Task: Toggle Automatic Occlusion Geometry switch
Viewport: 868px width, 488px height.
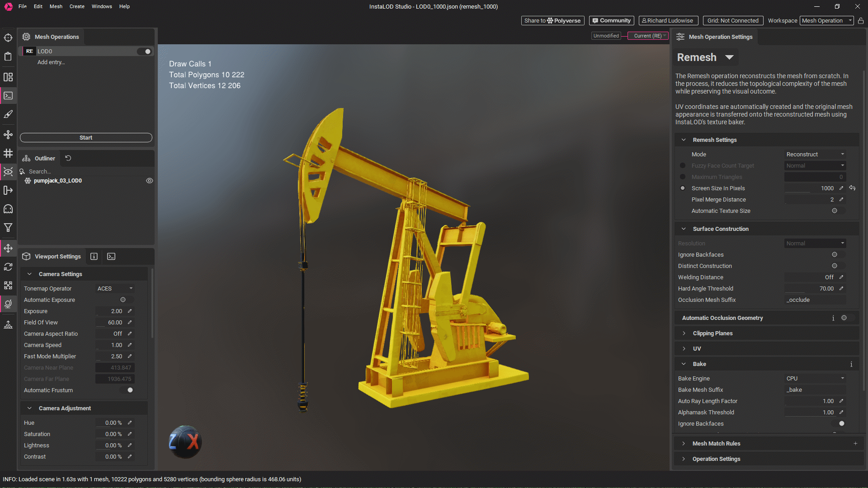Action: click(847, 318)
